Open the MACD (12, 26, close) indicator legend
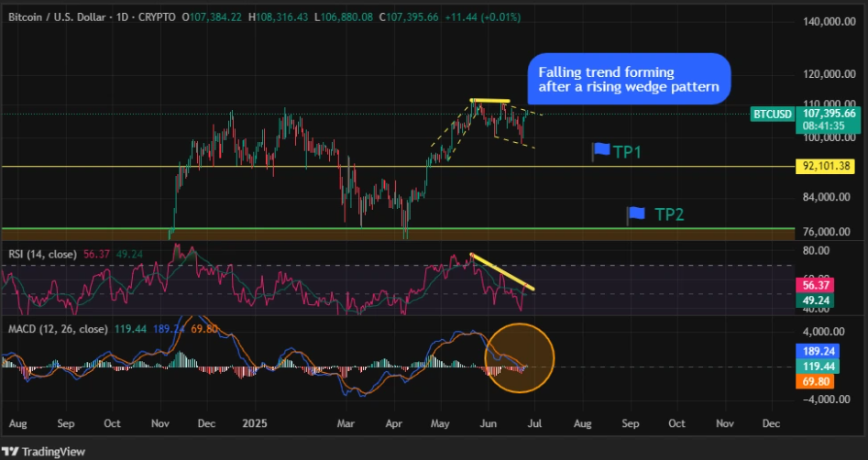868x460 pixels. pyautogui.click(x=58, y=329)
